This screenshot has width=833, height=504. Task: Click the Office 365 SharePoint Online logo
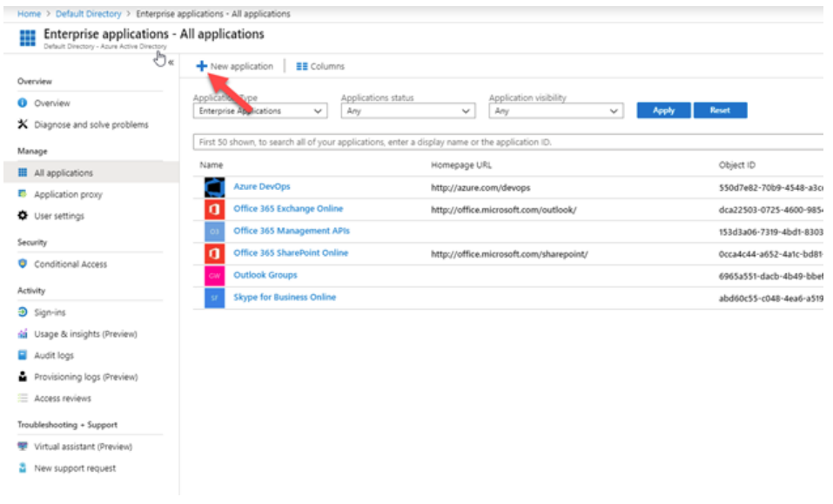pos(215,254)
